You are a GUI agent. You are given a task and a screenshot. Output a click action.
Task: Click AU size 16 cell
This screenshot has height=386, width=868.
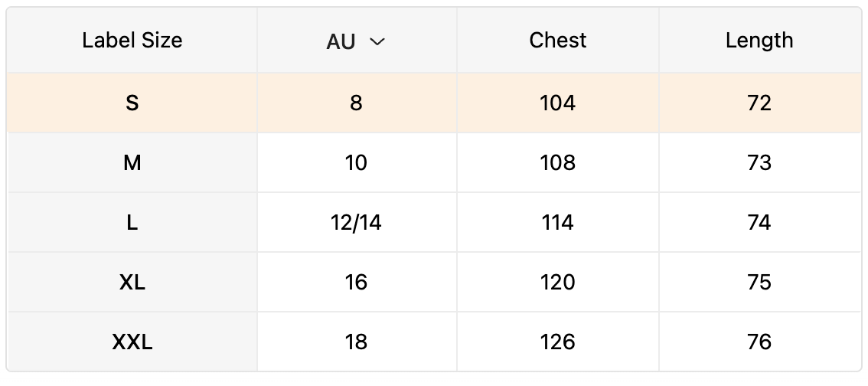click(x=356, y=282)
